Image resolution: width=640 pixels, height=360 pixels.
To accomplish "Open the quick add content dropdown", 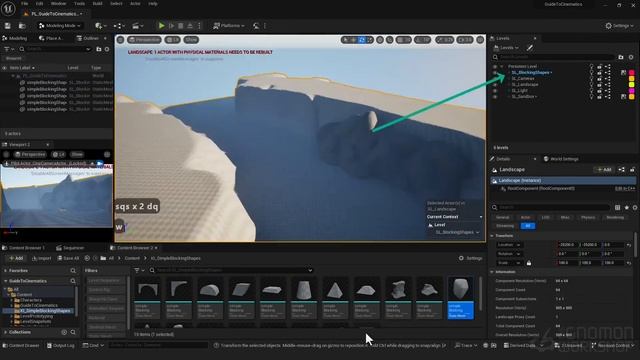I will coord(100,26).
